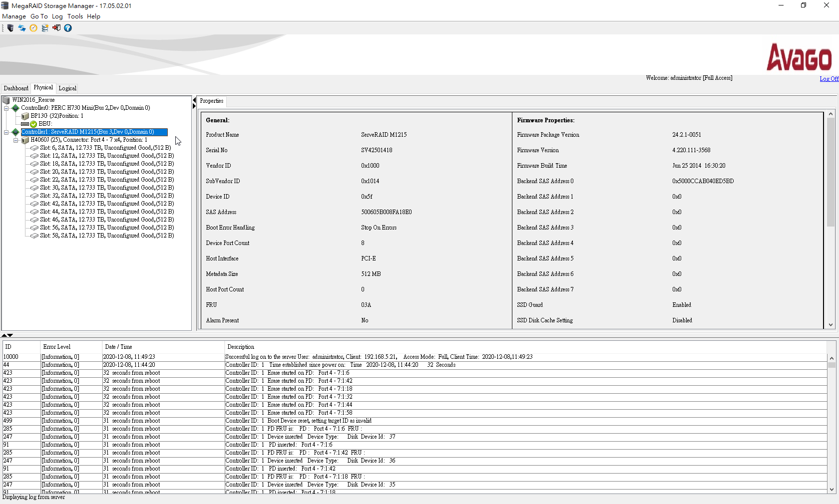
Task: Click the left-pointing pane collapse arrow
Action: [194, 100]
